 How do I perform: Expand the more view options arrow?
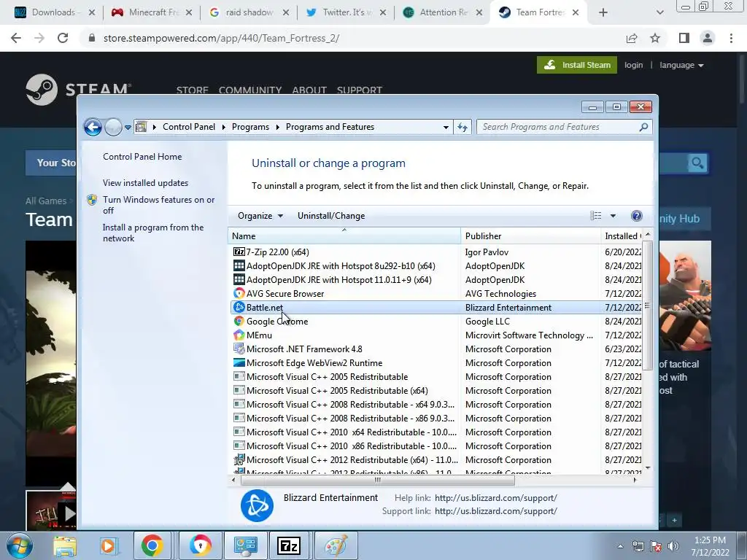click(x=613, y=216)
